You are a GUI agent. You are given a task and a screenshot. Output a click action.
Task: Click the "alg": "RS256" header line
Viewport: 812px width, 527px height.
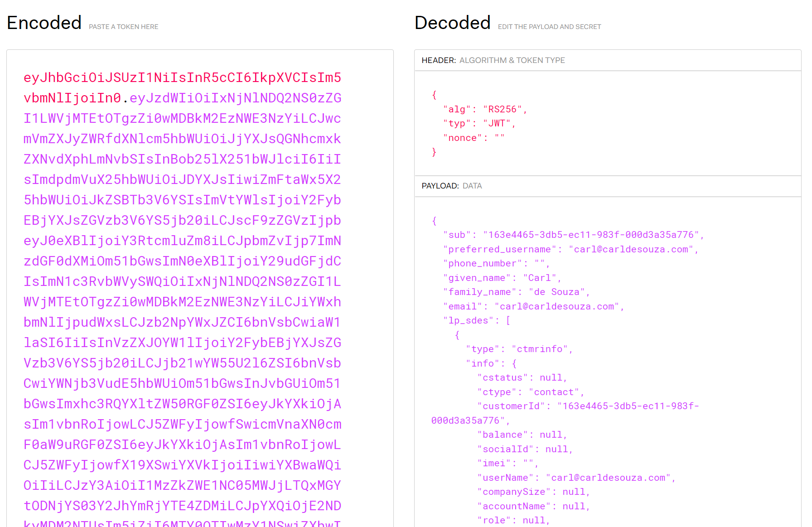coord(485,109)
